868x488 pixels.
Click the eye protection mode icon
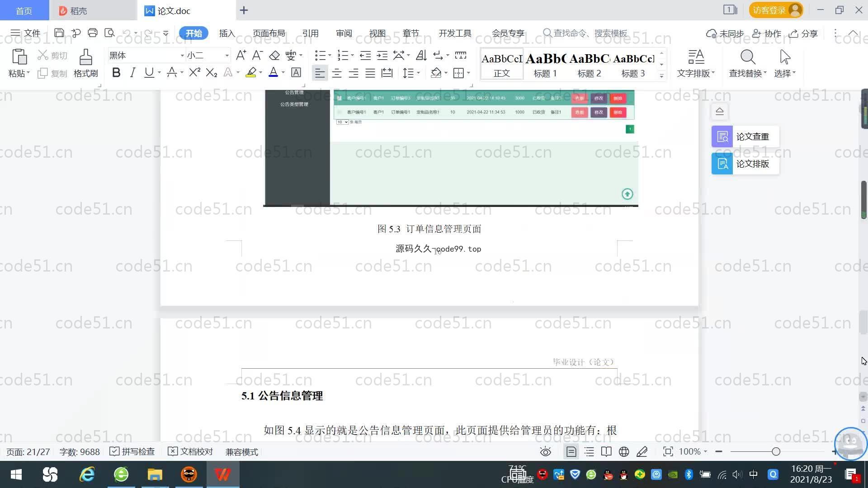[546, 452]
